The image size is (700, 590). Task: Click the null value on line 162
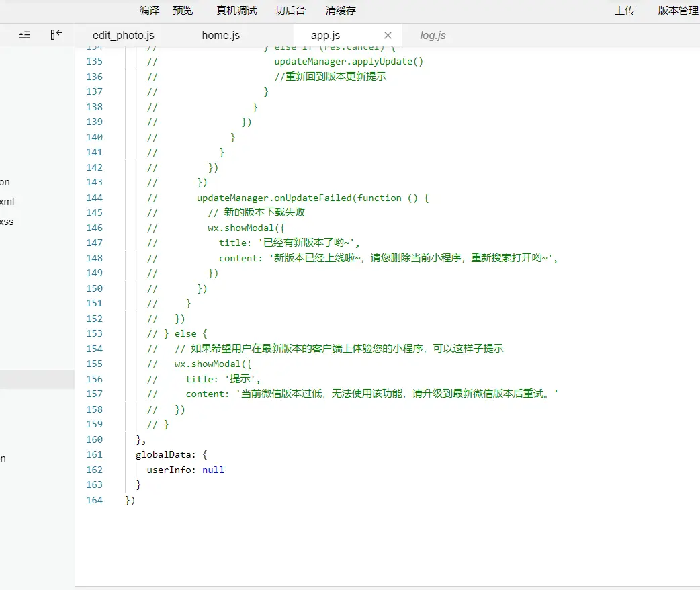213,470
